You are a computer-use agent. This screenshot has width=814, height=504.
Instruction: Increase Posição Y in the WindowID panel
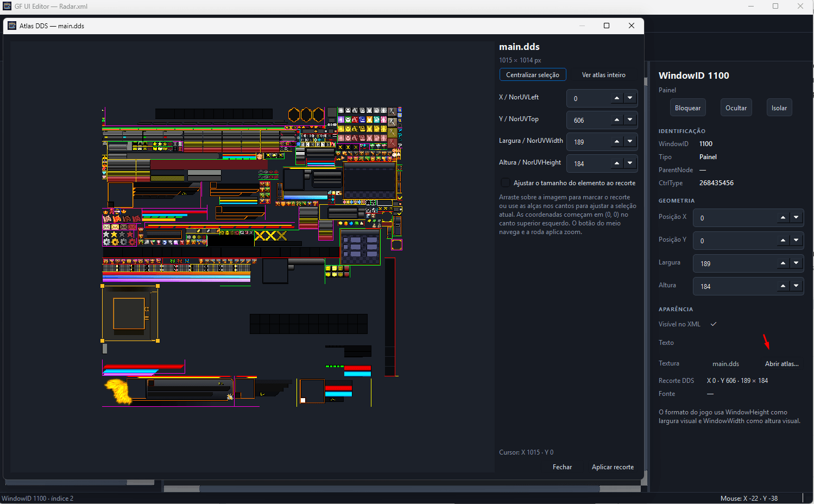click(783, 241)
